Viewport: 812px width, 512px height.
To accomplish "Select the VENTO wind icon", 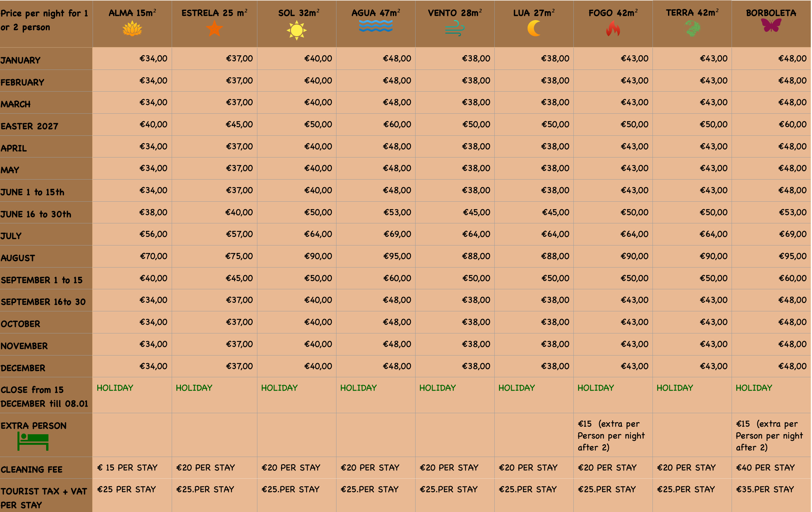I will coord(454,29).
